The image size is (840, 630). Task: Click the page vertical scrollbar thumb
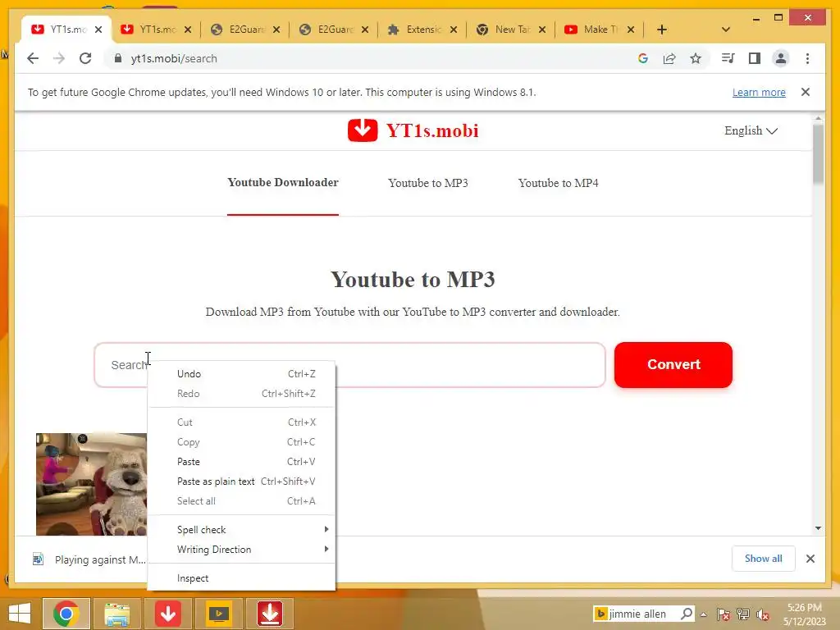click(818, 154)
